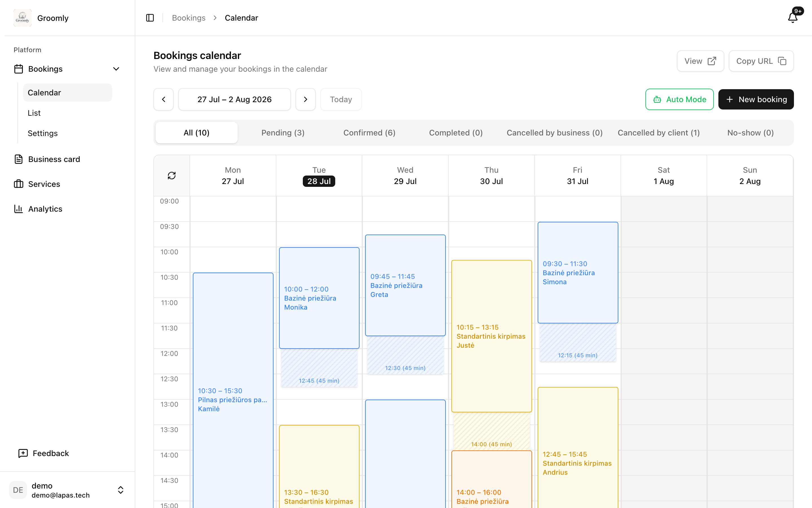Switch to the Confirmed (6) tab
Image resolution: width=812 pixels, height=508 pixels.
369,133
